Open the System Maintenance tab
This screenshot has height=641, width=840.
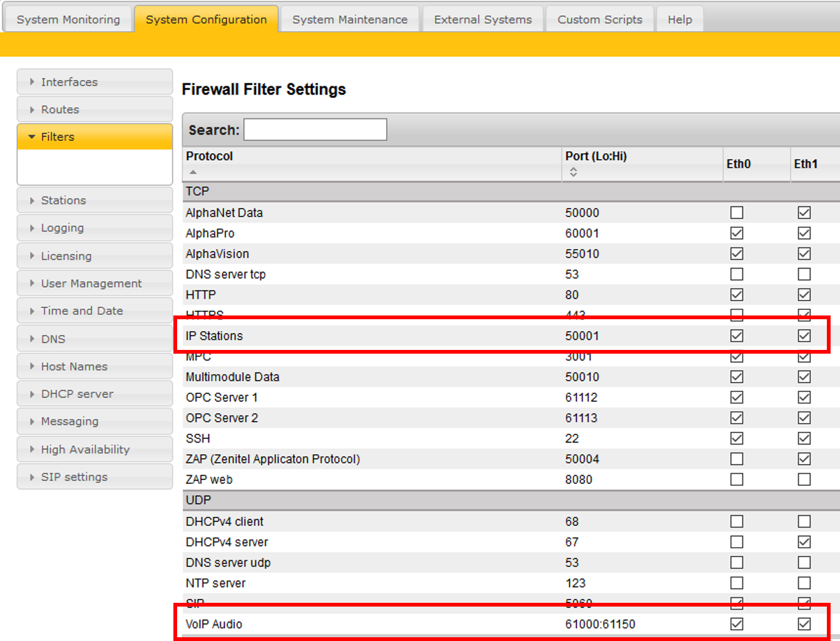tap(350, 19)
